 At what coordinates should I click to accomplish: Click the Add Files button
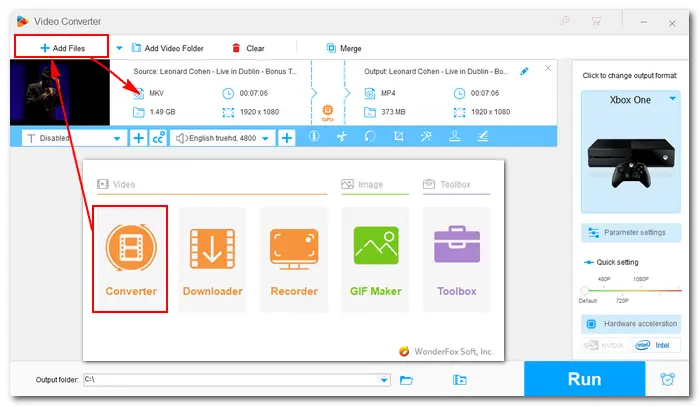click(62, 47)
